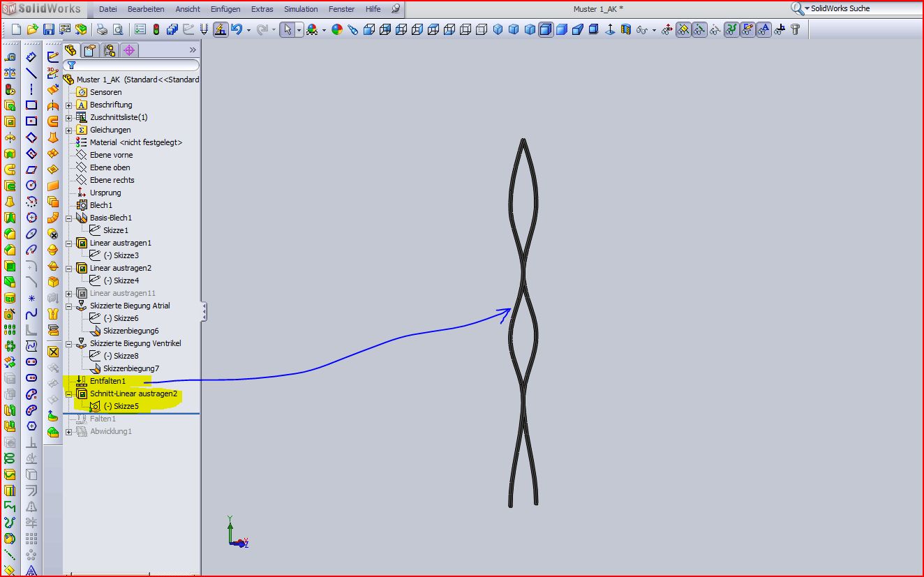Select Schnitt-Linear austragen2 feature
Image resolution: width=924 pixels, height=577 pixels.
[133, 394]
